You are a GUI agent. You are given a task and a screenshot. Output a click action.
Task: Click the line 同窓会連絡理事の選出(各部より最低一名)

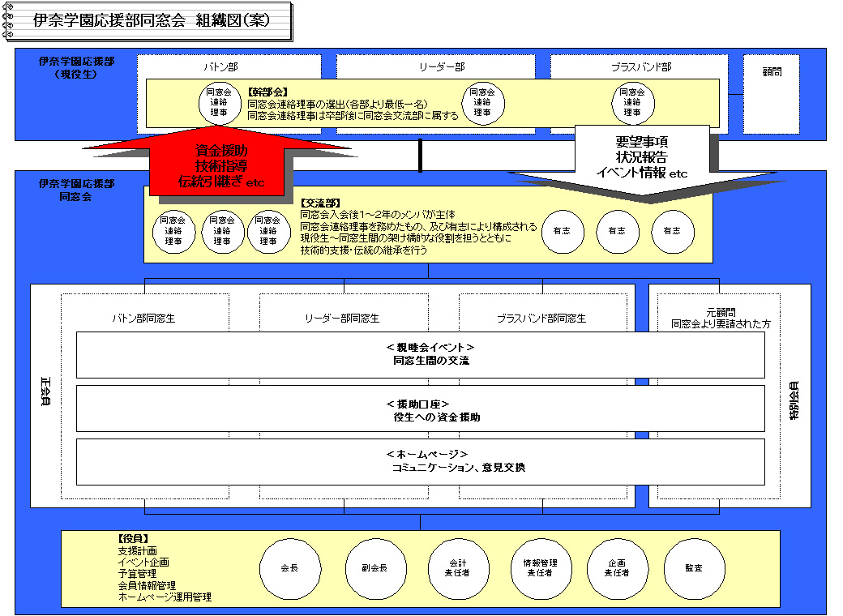point(338,104)
